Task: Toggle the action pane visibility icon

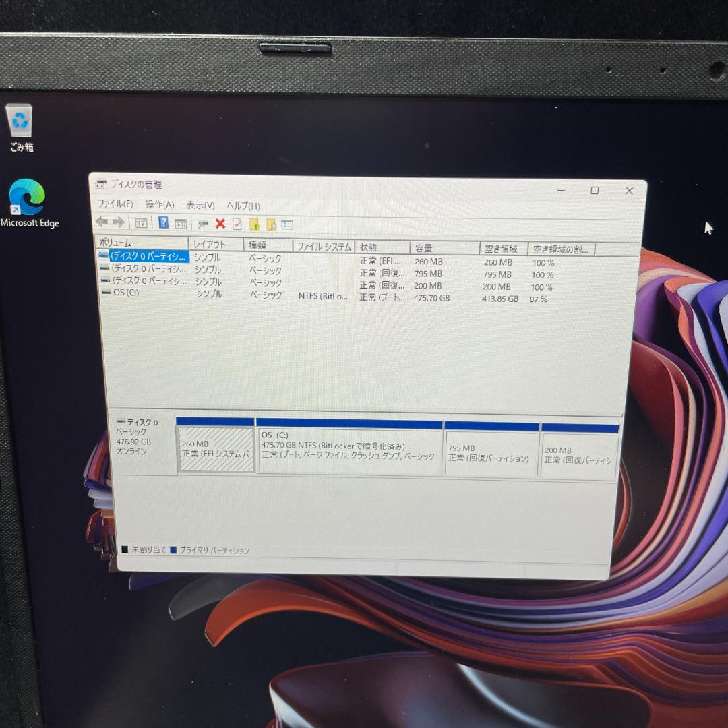Action: click(181, 223)
